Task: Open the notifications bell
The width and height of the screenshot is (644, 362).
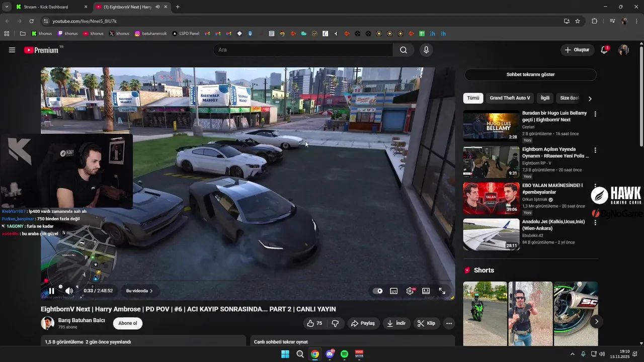Action: (605, 50)
